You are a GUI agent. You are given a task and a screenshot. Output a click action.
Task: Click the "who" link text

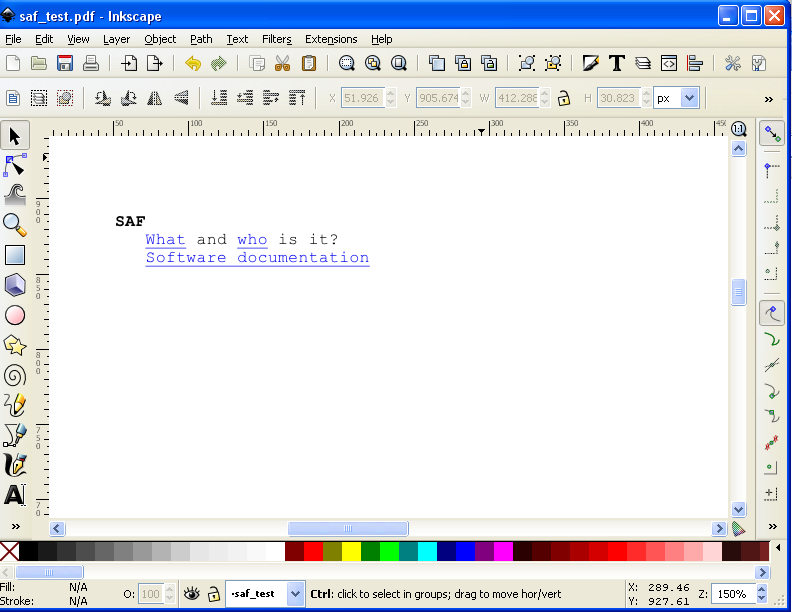[252, 239]
